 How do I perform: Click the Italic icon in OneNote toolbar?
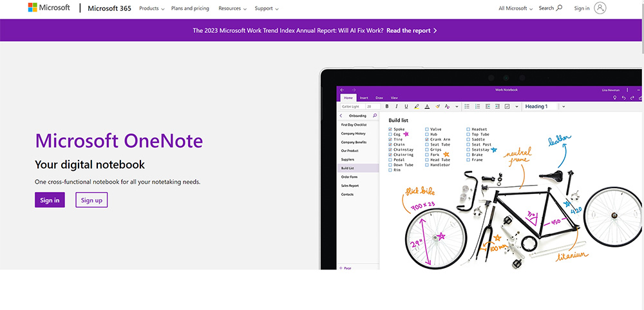coord(397,106)
